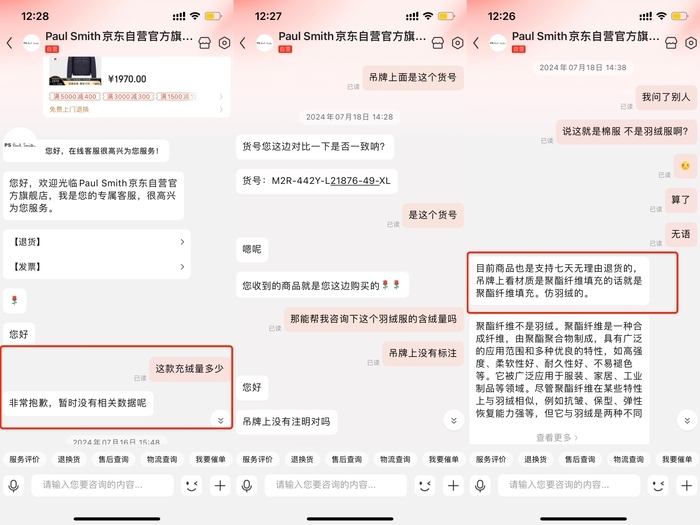Image resolution: width=700 pixels, height=525 pixels.
Task: Tap the plus attachment icon in left chat
Action: (220, 485)
